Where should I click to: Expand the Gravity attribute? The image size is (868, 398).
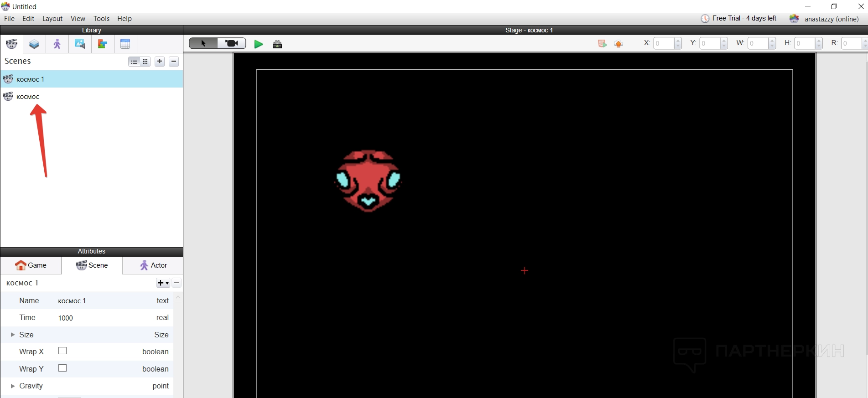pos(13,386)
